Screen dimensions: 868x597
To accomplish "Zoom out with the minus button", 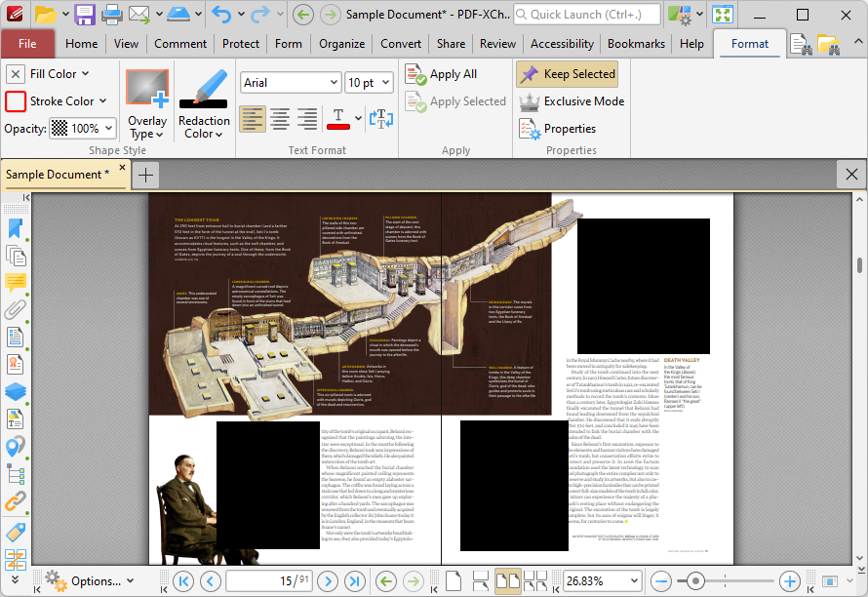I will [x=661, y=581].
